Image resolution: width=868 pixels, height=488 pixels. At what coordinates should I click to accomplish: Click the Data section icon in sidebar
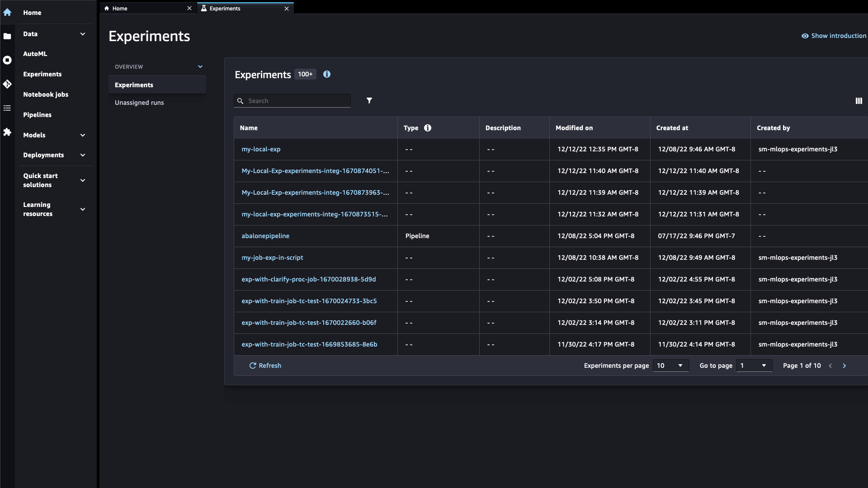pos(7,34)
